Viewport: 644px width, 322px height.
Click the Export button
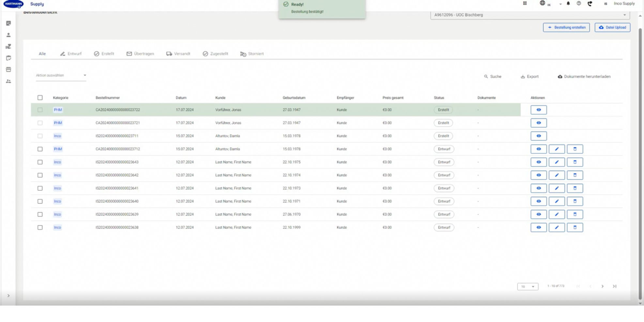529,77
